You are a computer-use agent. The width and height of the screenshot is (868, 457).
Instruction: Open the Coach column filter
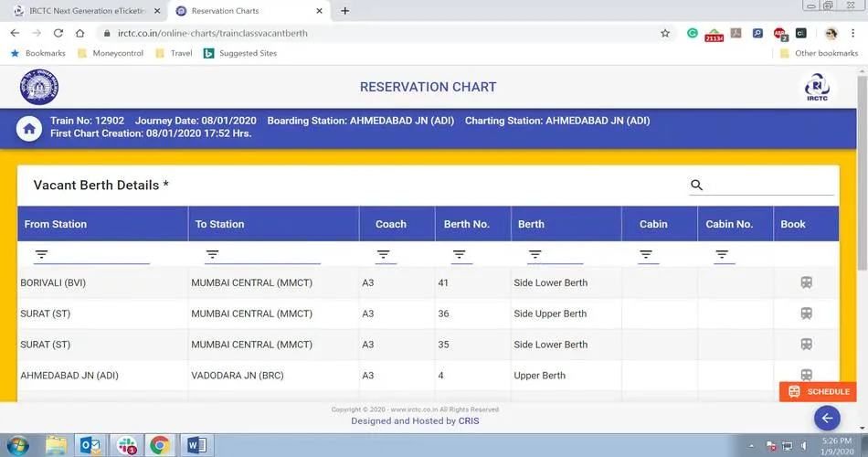point(384,255)
